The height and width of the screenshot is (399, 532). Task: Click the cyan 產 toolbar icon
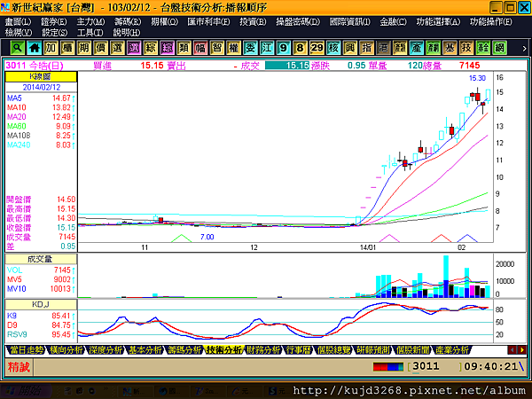pyautogui.click(x=417, y=48)
